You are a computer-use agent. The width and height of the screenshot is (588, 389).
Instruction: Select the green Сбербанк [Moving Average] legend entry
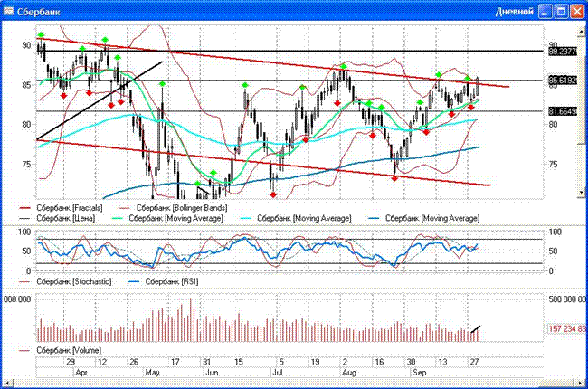[x=166, y=218]
